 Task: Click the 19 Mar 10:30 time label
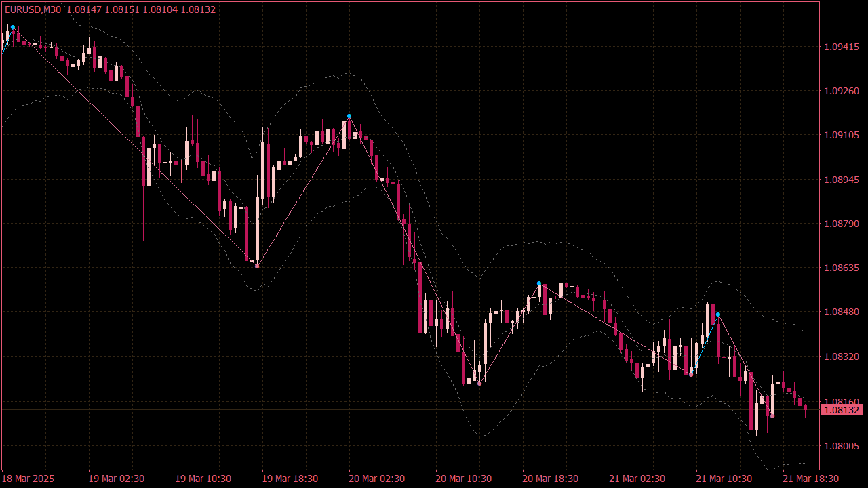click(x=203, y=479)
